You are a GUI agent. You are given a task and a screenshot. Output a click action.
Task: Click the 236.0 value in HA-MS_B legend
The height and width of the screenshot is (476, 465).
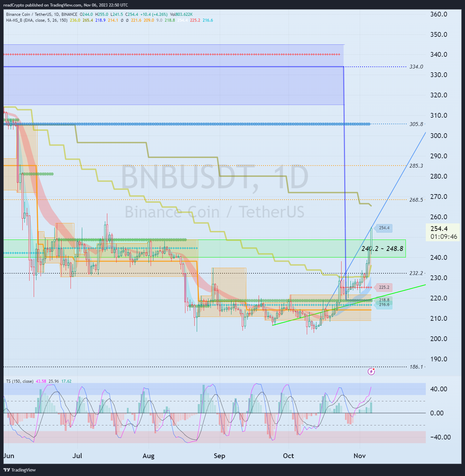tap(75, 20)
